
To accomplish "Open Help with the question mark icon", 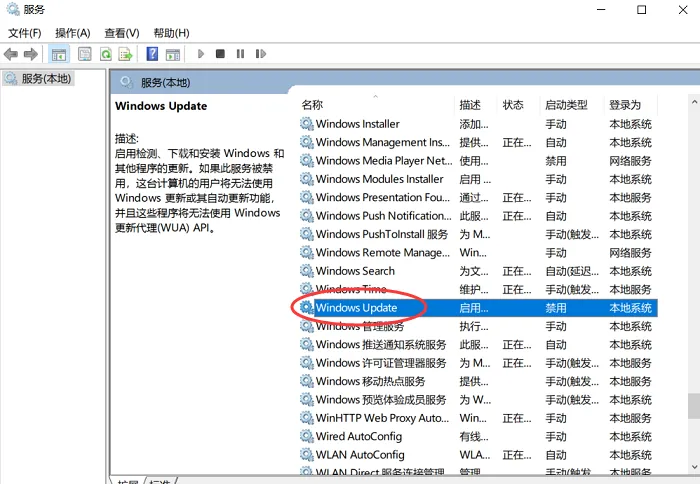I will (152, 54).
